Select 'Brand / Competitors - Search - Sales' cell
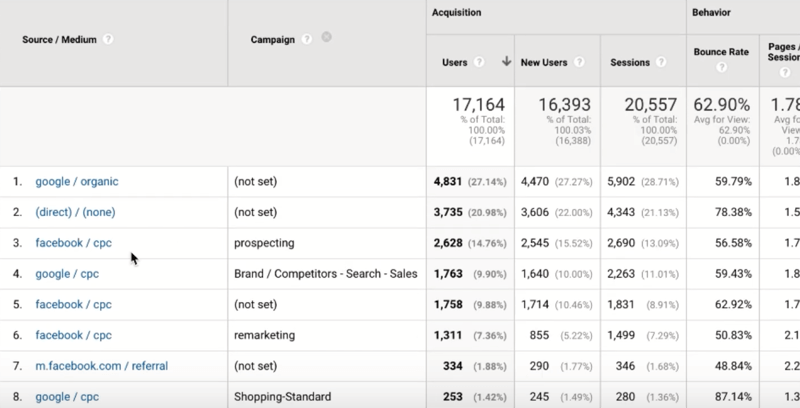 click(326, 274)
